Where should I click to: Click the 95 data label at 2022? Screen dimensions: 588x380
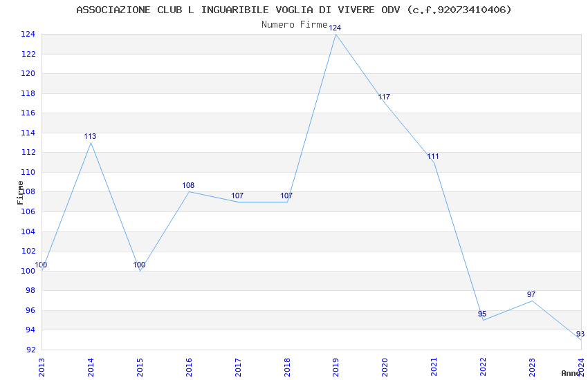coord(482,314)
